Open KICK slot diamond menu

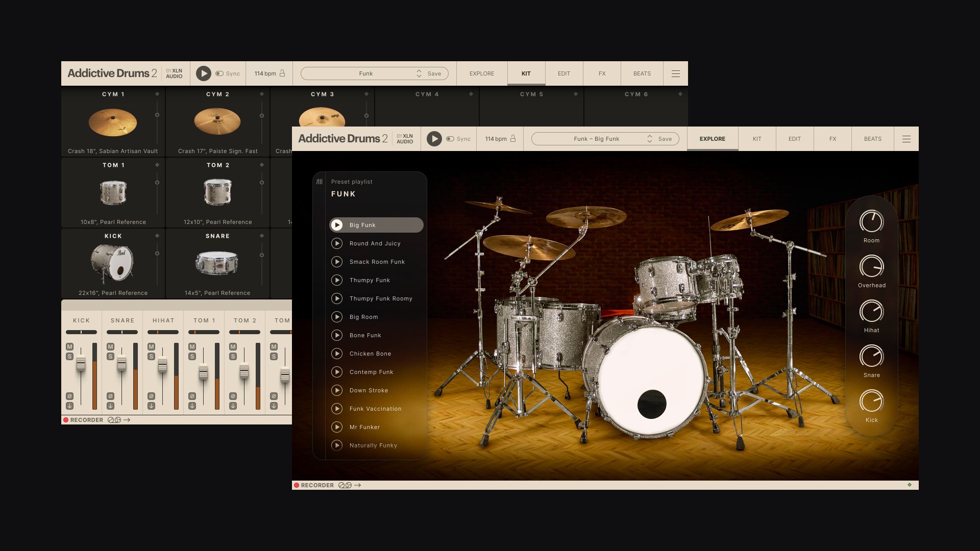(157, 236)
